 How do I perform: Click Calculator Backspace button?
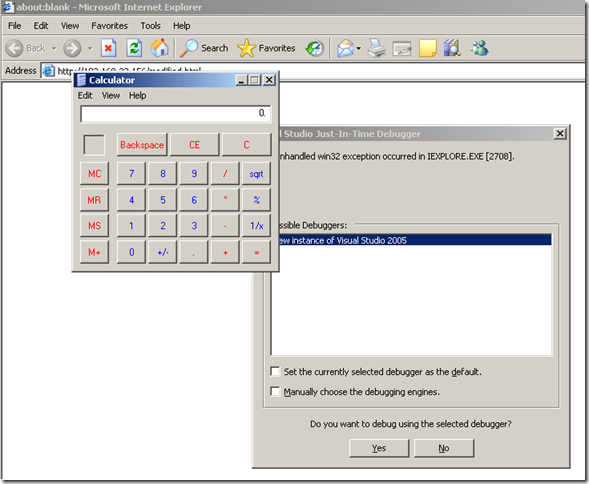click(x=142, y=145)
